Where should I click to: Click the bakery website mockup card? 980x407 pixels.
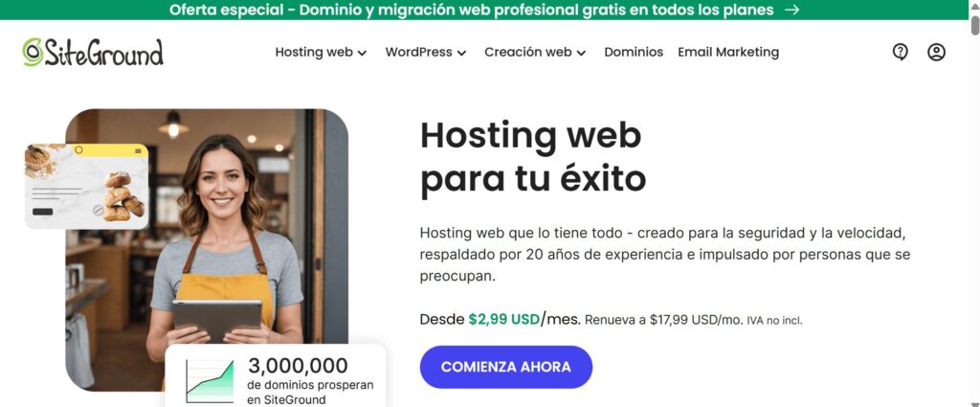click(86, 187)
